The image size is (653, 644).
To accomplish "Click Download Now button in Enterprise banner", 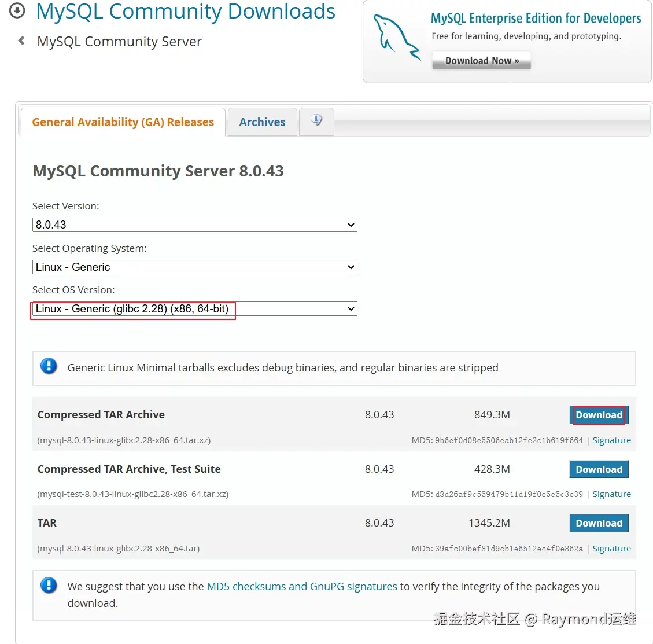I will pos(481,61).
